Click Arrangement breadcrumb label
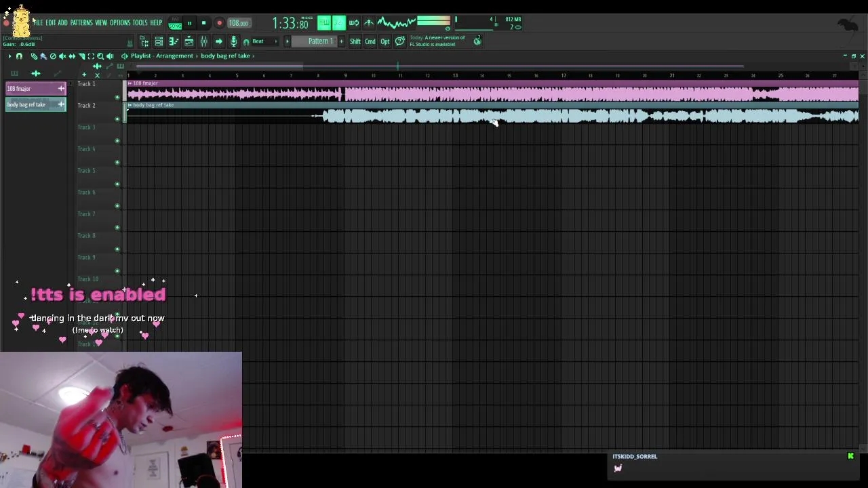Screen dimensions: 868x488 (x=174, y=56)
